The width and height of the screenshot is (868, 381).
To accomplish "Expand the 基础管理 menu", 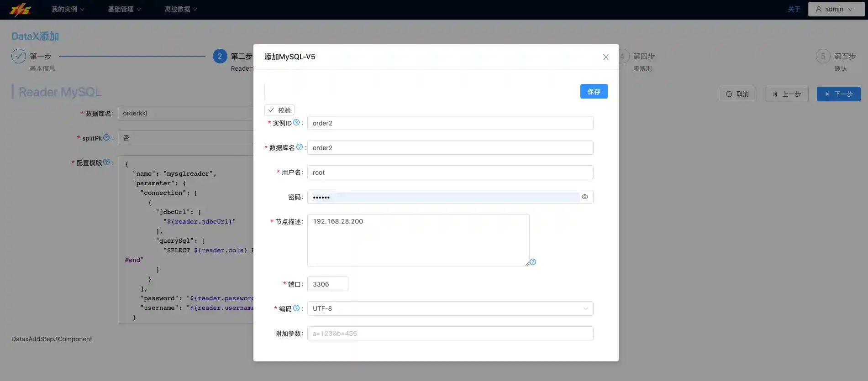I will (x=124, y=9).
